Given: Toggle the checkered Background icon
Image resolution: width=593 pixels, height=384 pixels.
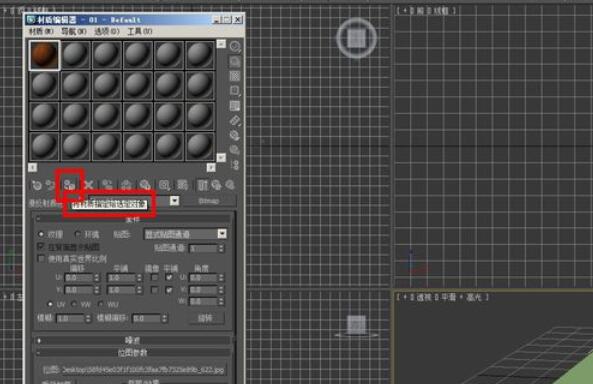Looking at the screenshot, I should click(235, 76).
